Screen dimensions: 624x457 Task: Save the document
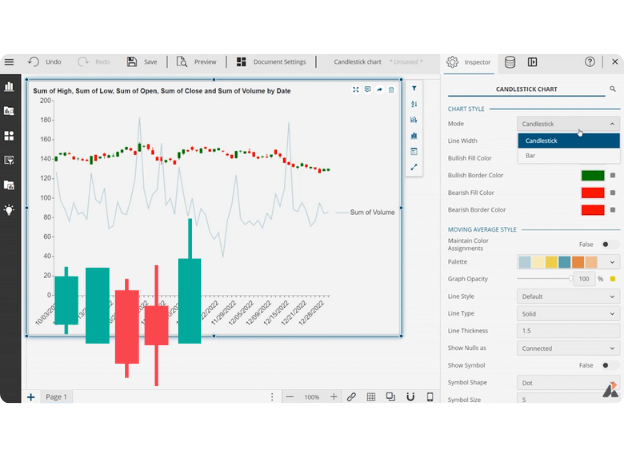click(142, 62)
